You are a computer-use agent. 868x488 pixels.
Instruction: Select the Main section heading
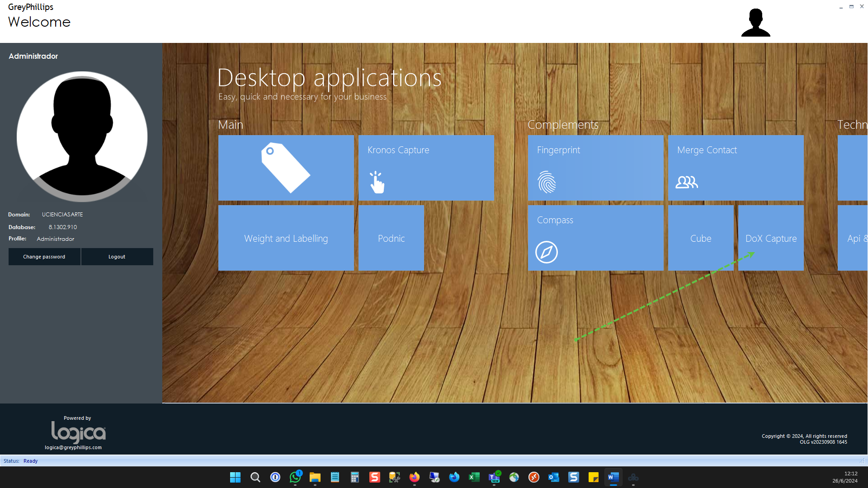coord(231,125)
